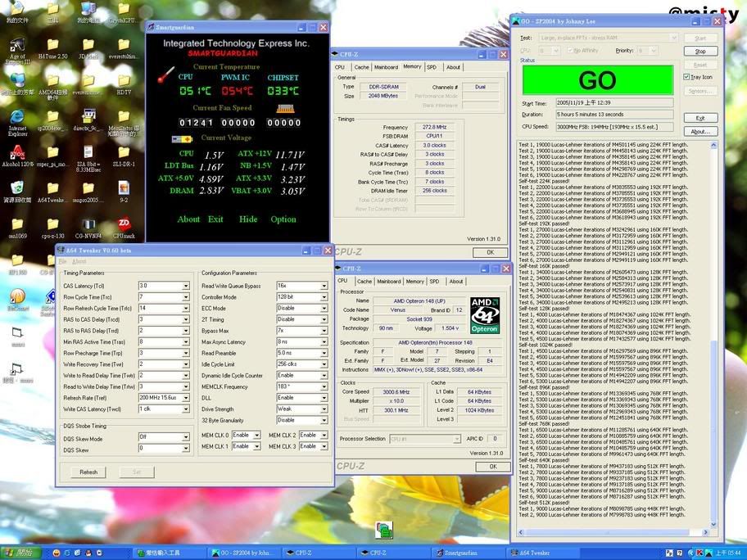Click Refresh button in A64 Tweaker

(88, 472)
